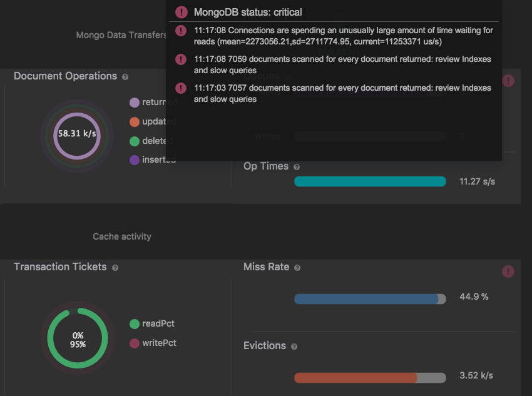Click the MongoDB status critical alert icon
Viewport: 532px width, 396px height.
pos(182,12)
